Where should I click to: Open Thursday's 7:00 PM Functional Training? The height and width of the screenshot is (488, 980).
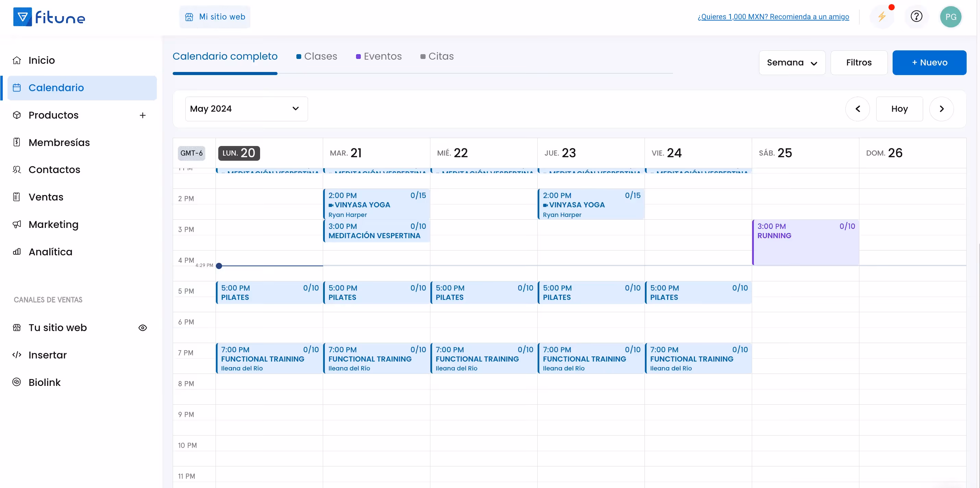coord(591,358)
